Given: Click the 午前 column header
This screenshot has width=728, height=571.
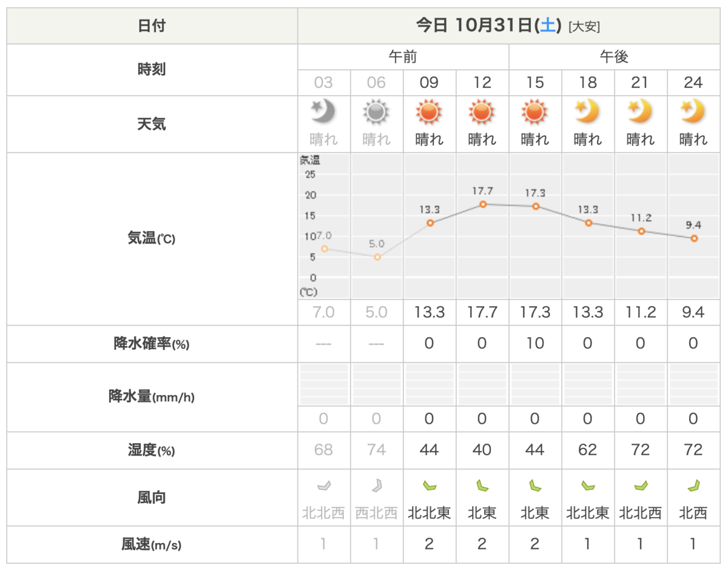Looking at the screenshot, I should [x=403, y=57].
